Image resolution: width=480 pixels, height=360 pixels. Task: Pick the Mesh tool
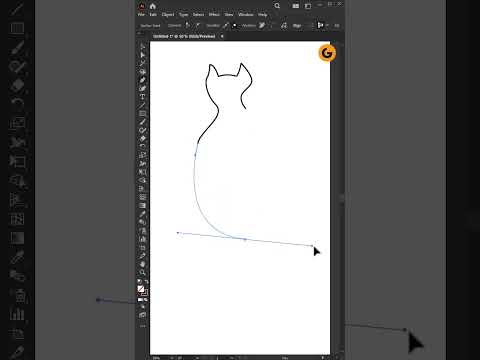tap(143, 197)
